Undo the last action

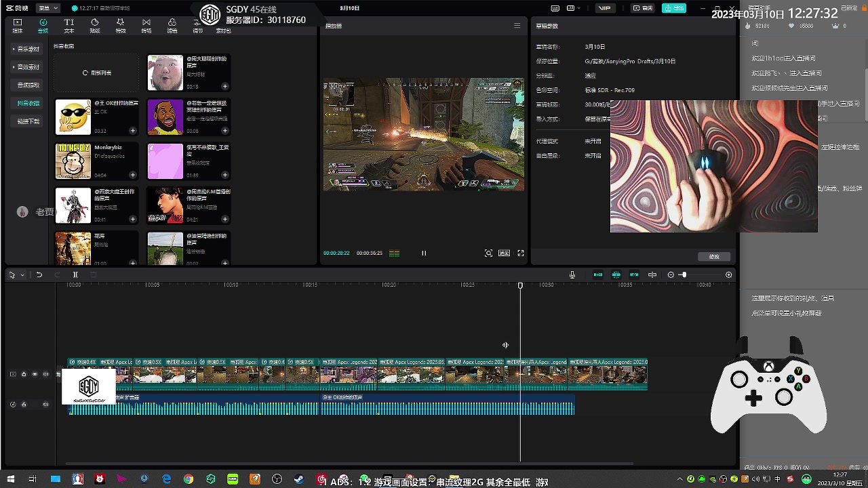(39, 274)
